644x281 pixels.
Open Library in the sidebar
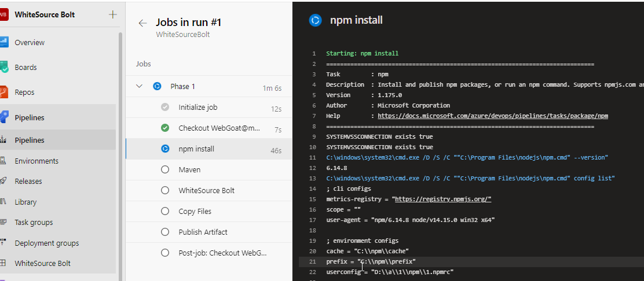pyautogui.click(x=25, y=202)
